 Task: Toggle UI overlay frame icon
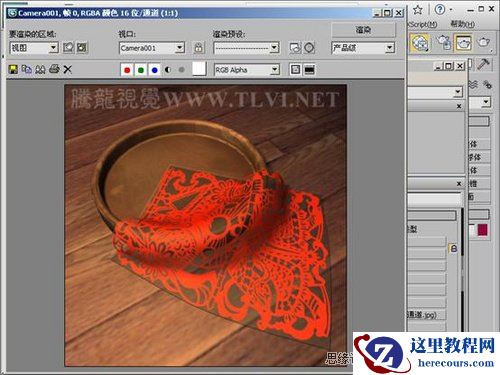pyautogui.click(x=295, y=69)
